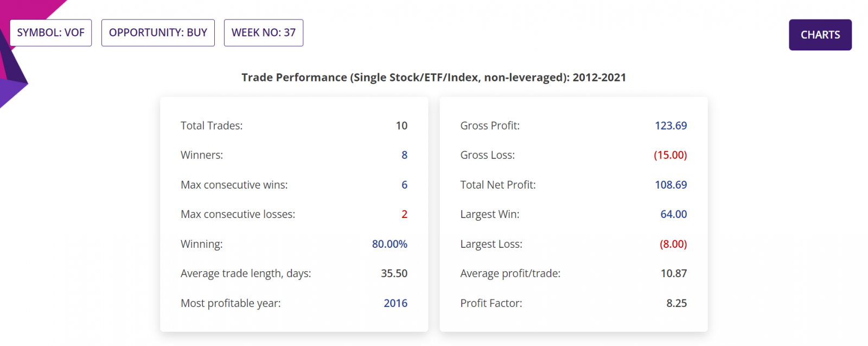
Task: Select the Largest Loss value (8.00)
Action: [x=673, y=244]
